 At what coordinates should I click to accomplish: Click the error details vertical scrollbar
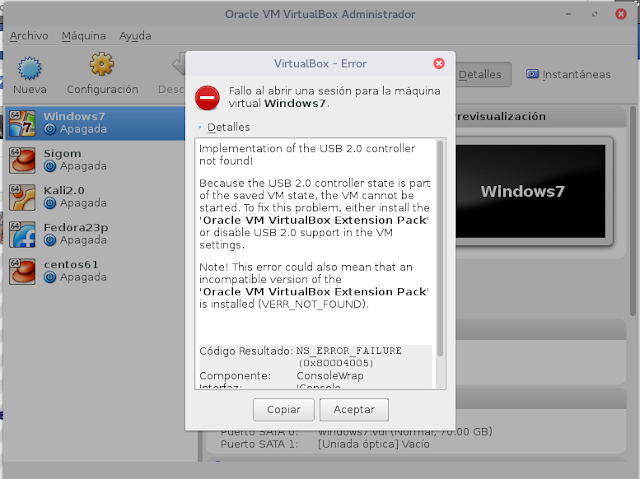pyautogui.click(x=440, y=249)
